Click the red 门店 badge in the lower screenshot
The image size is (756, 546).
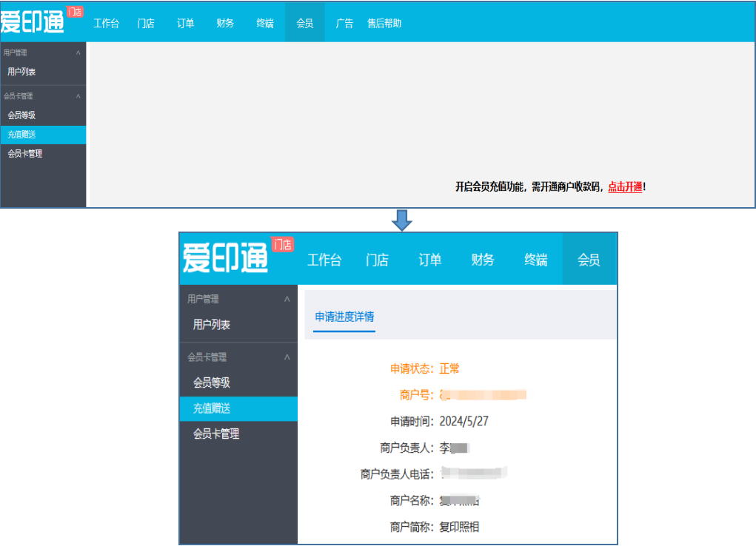coord(282,244)
